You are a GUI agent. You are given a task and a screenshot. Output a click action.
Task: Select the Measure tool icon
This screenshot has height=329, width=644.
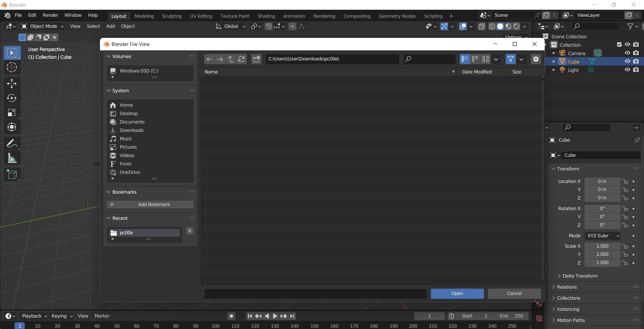pyautogui.click(x=12, y=158)
